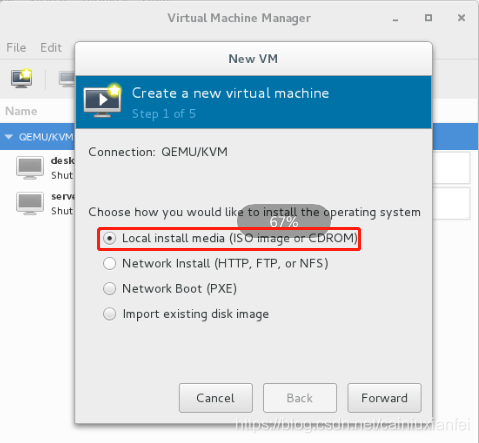
Task: Click the Step 1 of 5 text
Action: click(164, 114)
